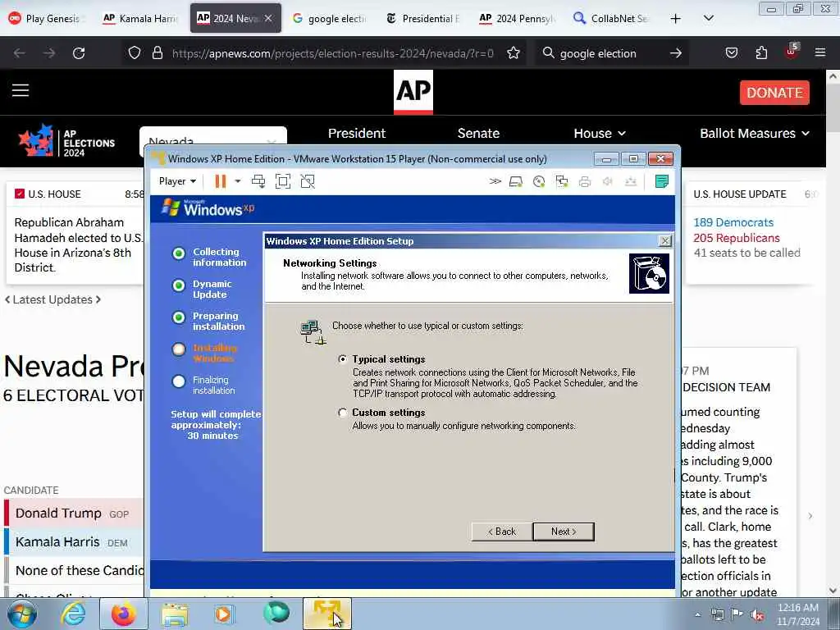Screen dimensions: 840x630
Task: Toggle VMware Unity mode icon
Action: pos(308,181)
